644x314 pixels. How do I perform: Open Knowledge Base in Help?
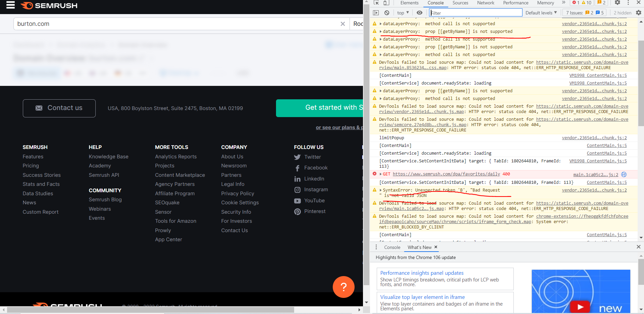tap(108, 157)
